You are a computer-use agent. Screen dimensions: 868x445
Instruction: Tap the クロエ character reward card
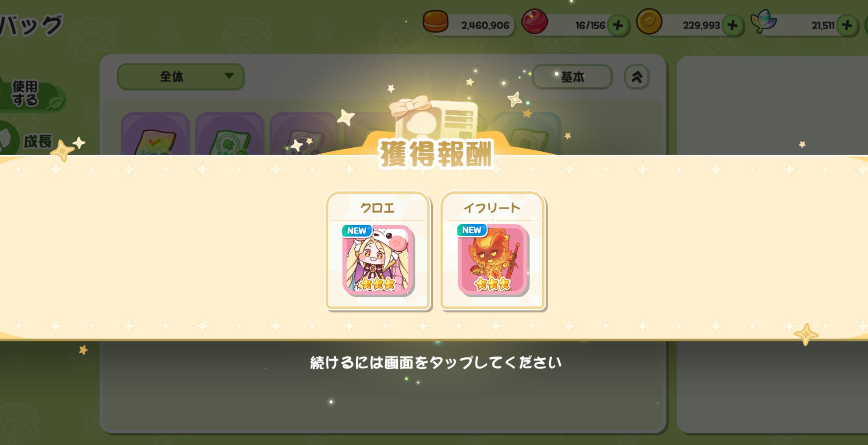[x=378, y=250]
